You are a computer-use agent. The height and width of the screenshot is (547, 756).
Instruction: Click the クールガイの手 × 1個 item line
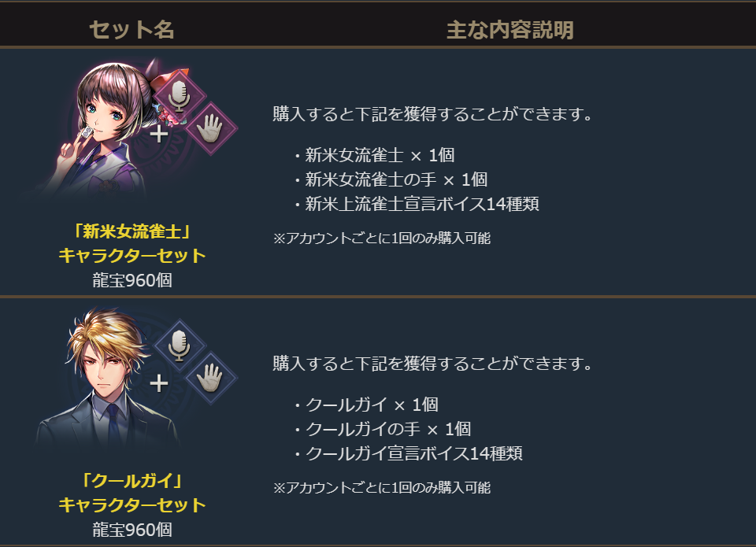(x=382, y=429)
